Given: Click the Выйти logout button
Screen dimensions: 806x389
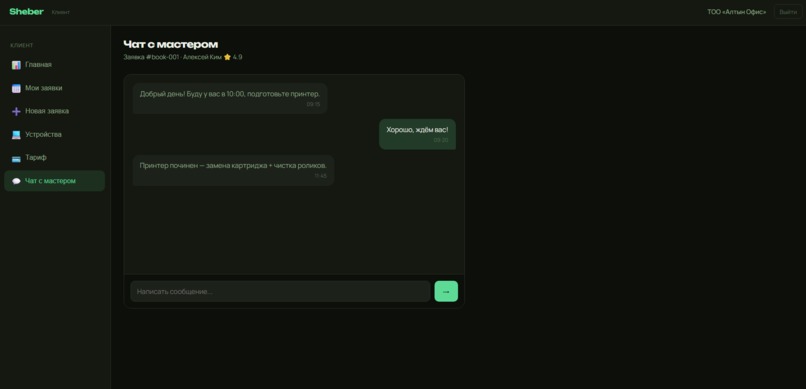Looking at the screenshot, I should [x=788, y=12].
